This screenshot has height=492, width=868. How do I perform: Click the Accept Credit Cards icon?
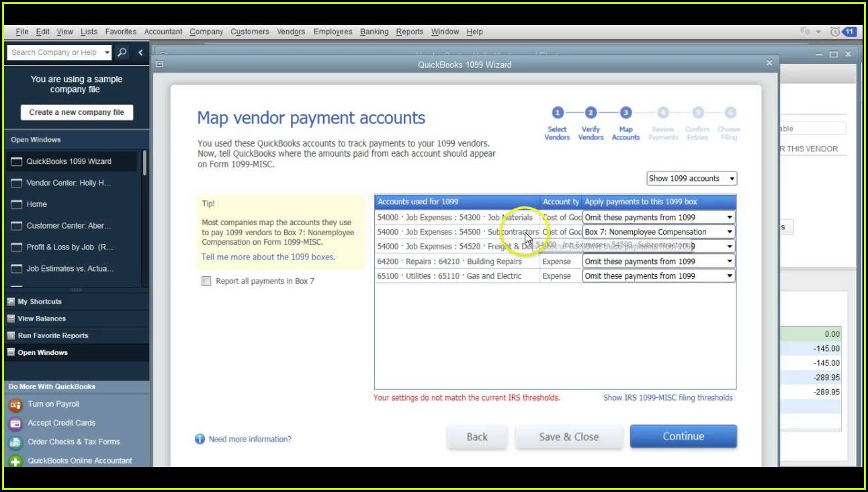point(15,423)
